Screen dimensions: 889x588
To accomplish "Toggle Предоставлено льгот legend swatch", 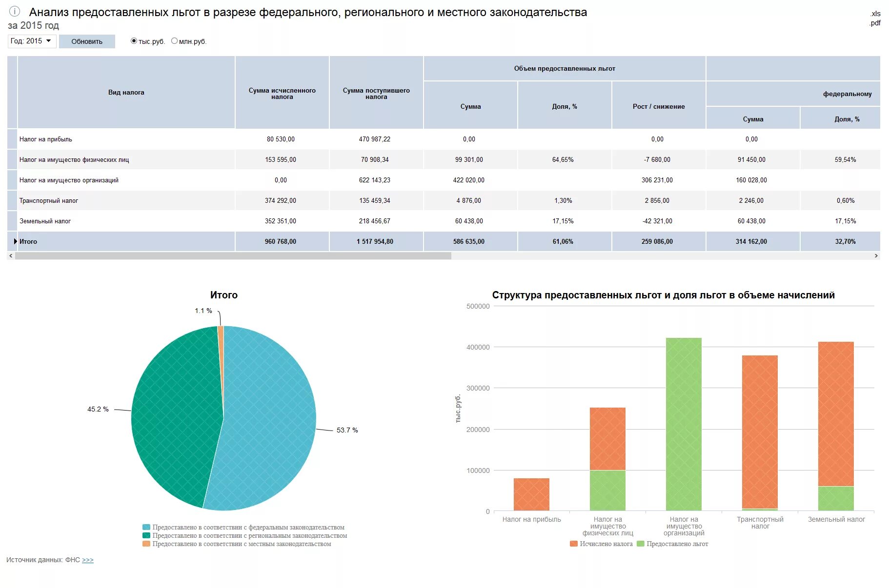I will 641,544.
